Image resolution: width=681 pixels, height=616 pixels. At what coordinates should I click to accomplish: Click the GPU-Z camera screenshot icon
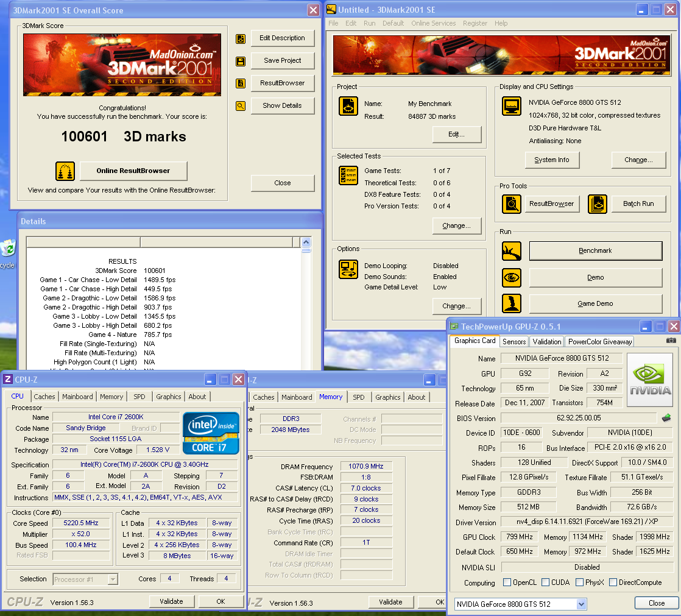[671, 341]
